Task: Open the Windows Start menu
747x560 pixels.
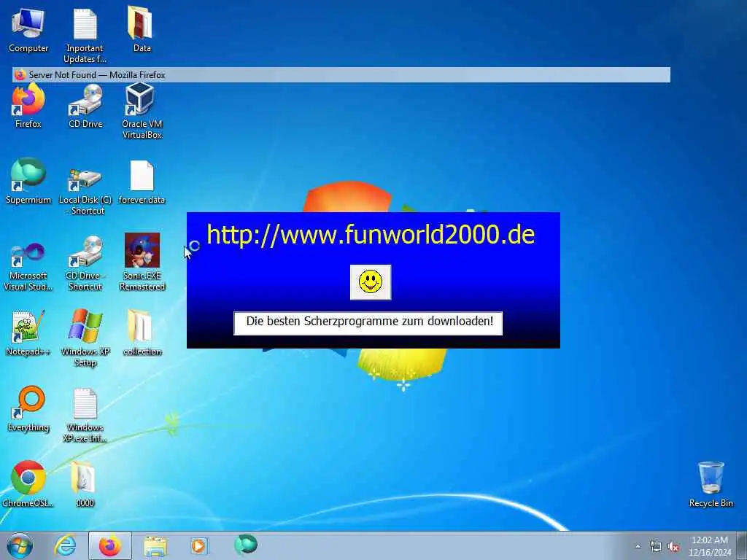Action: [20, 545]
